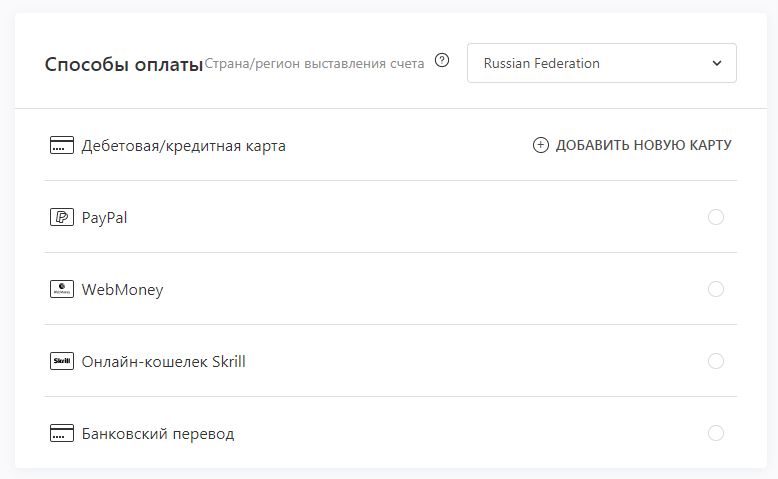Screen dimensions: 778x479
Task: Click the dropdown chevron arrow
Action: [x=717, y=63]
